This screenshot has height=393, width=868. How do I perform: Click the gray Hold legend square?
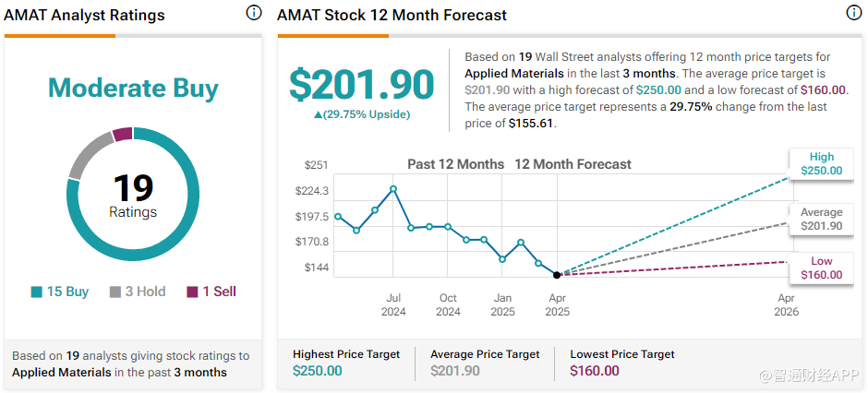coord(115,292)
